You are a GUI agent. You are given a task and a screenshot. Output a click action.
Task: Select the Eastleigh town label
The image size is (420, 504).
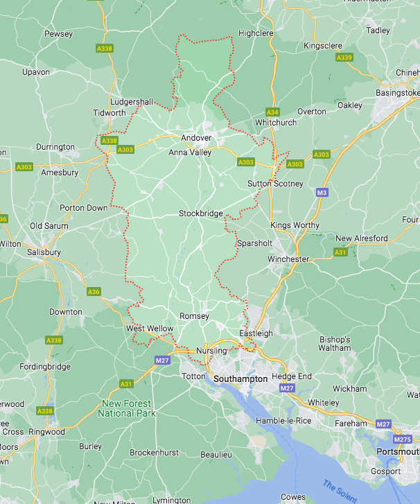click(256, 333)
